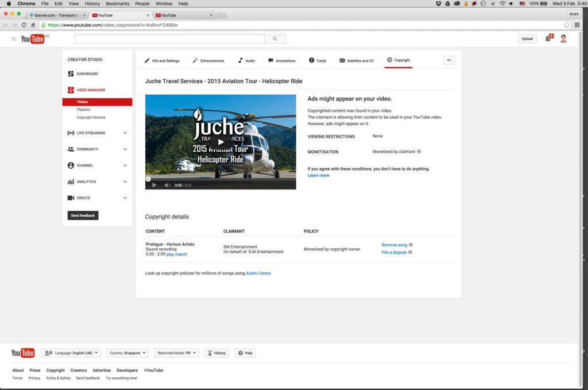Open the Language: English (UK) dropdown
This screenshot has height=390, width=588.
[71, 353]
